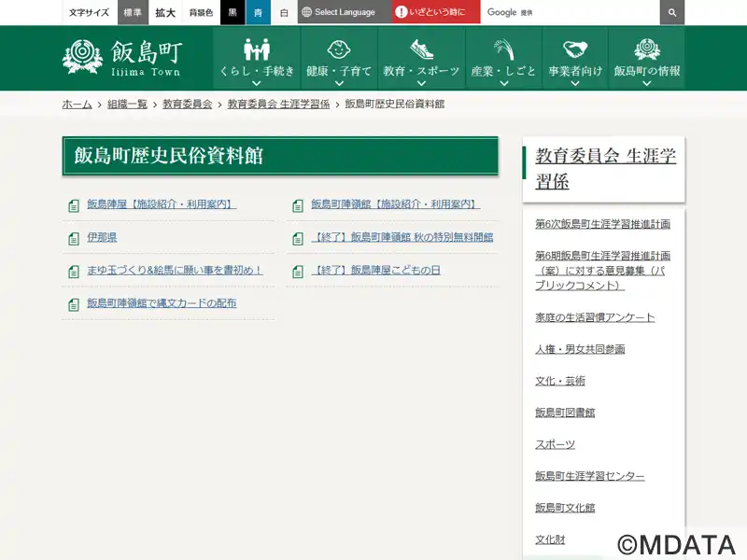Open 教育委員会 breadcrumb item

187,104
